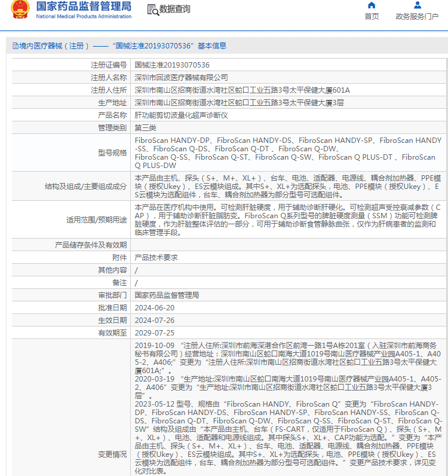Click the intended use text 本产品在医疗机构中使用

(x=287, y=220)
